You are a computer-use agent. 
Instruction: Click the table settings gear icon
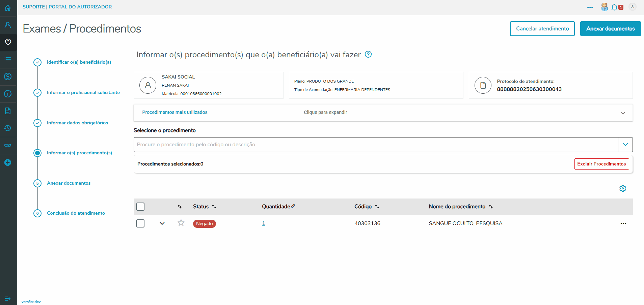(x=623, y=188)
